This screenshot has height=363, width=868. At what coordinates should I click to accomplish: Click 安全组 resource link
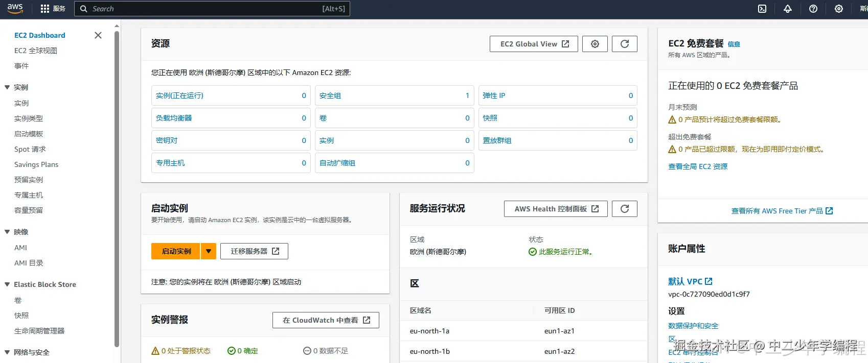tap(330, 95)
